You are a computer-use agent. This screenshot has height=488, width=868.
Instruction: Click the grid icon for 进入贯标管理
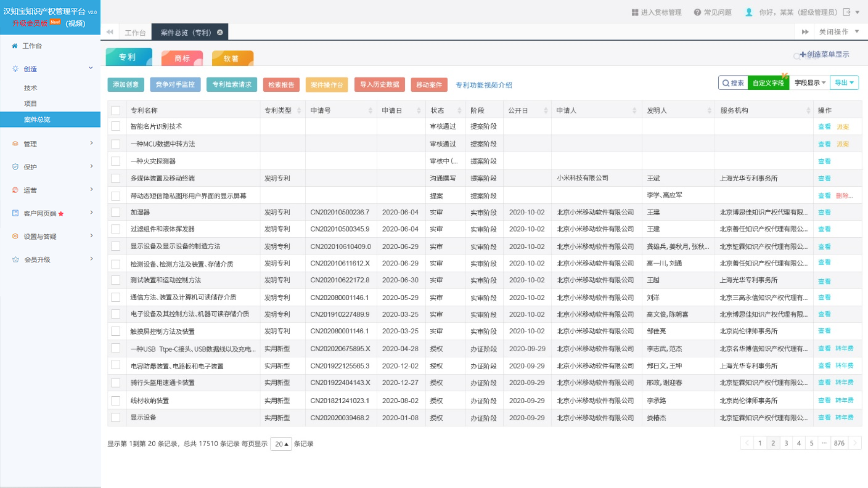tap(635, 12)
